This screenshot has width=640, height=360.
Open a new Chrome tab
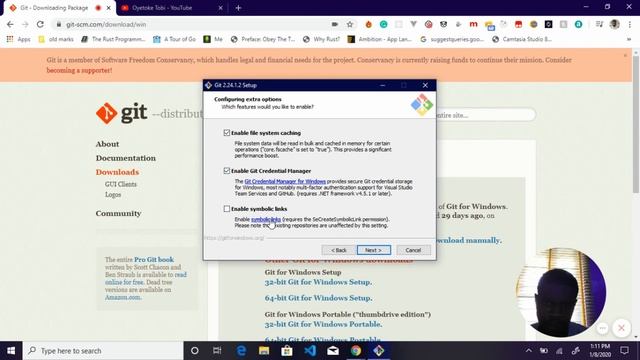(x=238, y=8)
